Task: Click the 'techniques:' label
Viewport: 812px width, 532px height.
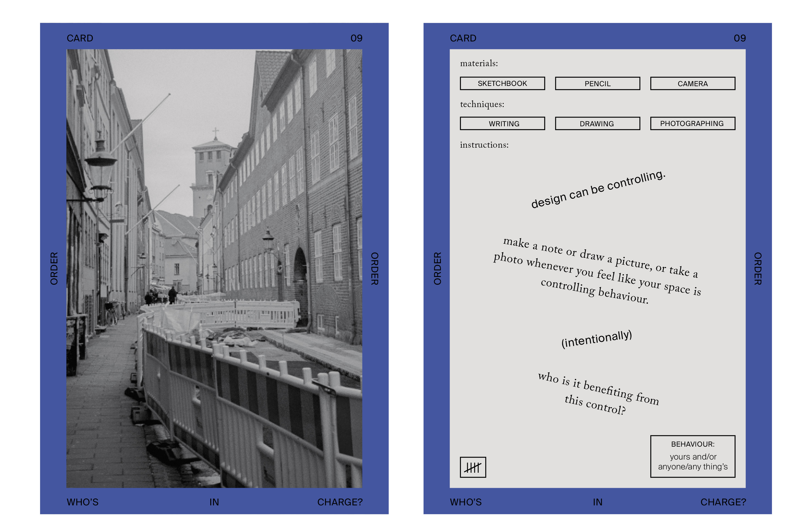Action: point(482,104)
